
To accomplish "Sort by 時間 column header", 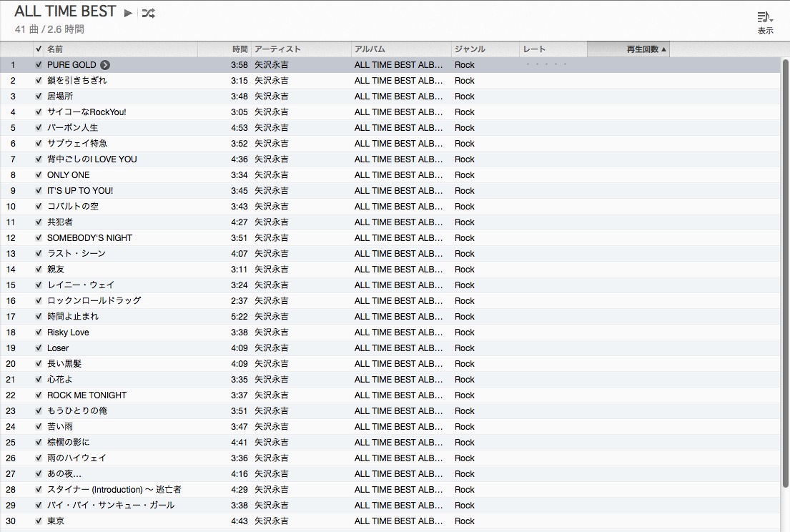I will pyautogui.click(x=224, y=49).
